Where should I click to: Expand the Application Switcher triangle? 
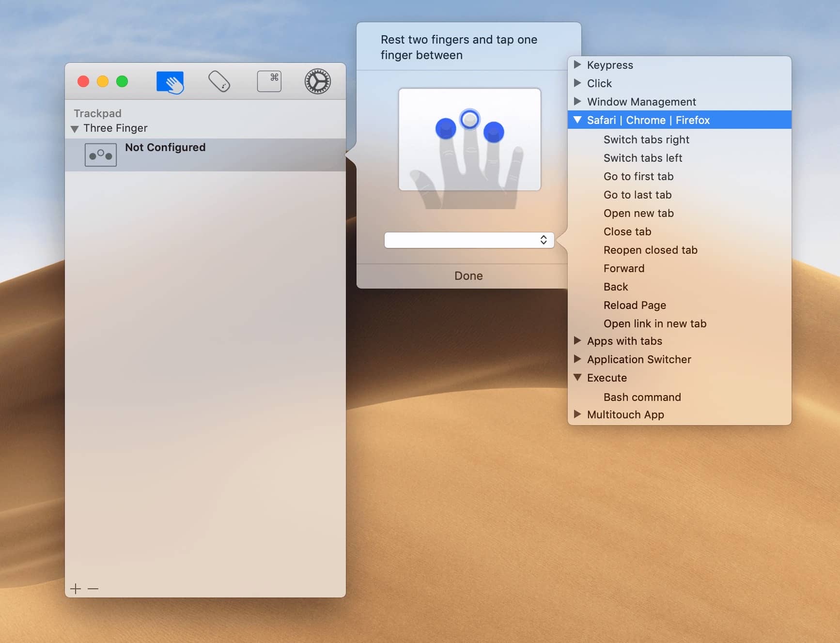pos(577,359)
